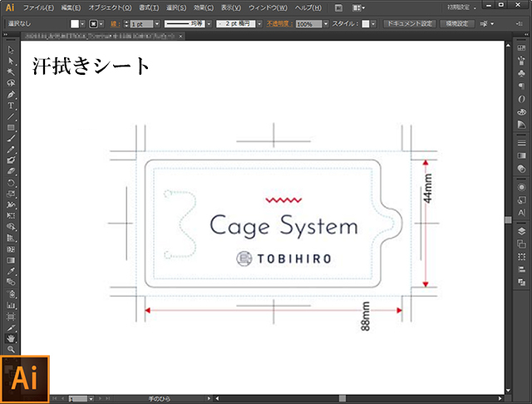
Task: Select the Zoom tool
Action: tap(12, 349)
